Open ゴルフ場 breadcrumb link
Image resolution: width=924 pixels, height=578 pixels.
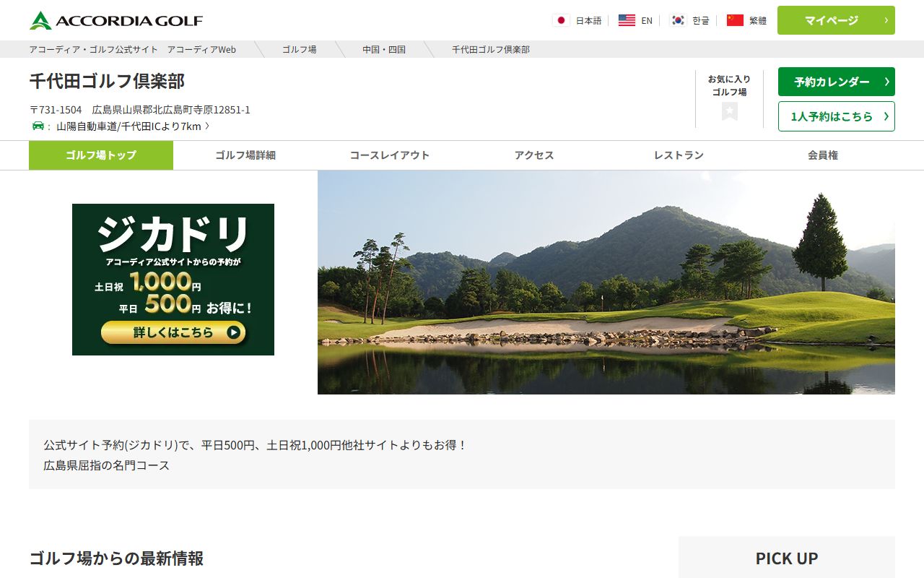(299, 49)
